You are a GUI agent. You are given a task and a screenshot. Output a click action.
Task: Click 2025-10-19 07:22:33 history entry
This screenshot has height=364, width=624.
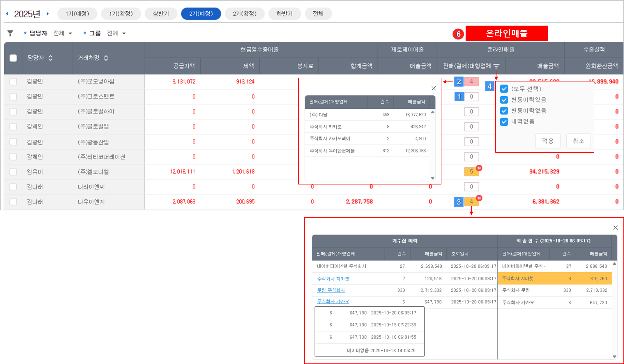coord(370,325)
